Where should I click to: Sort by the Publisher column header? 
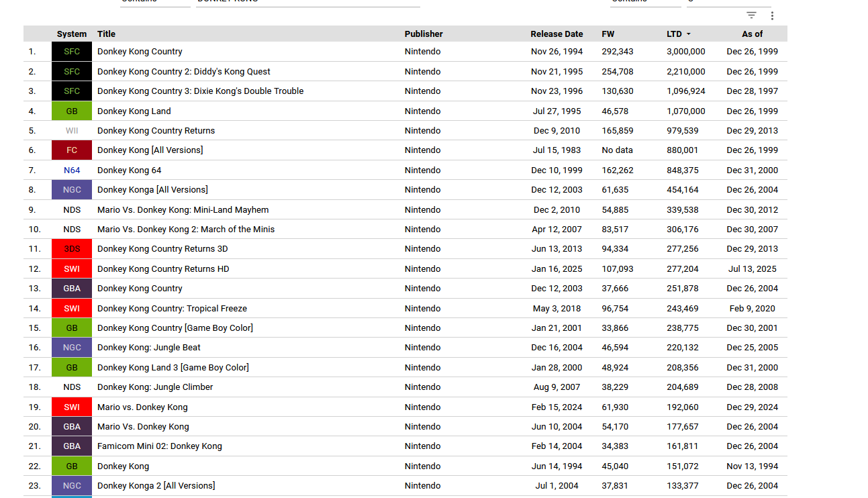click(x=424, y=34)
